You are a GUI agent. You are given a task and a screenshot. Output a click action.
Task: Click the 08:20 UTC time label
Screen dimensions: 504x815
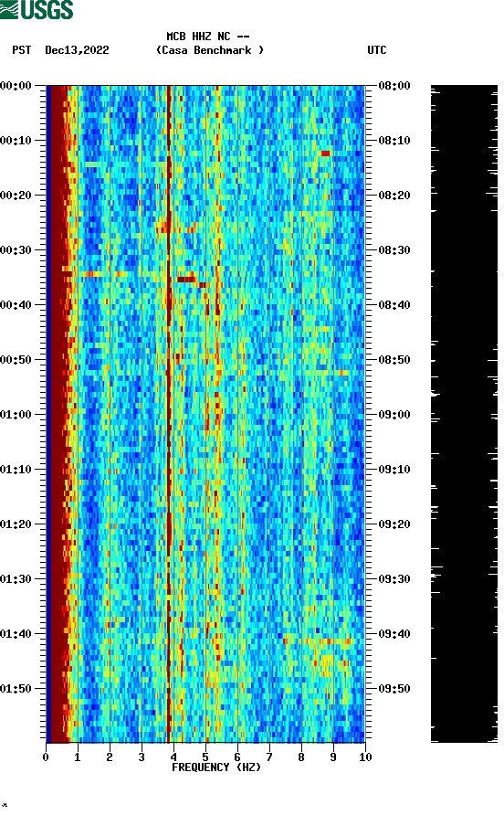[x=394, y=195]
